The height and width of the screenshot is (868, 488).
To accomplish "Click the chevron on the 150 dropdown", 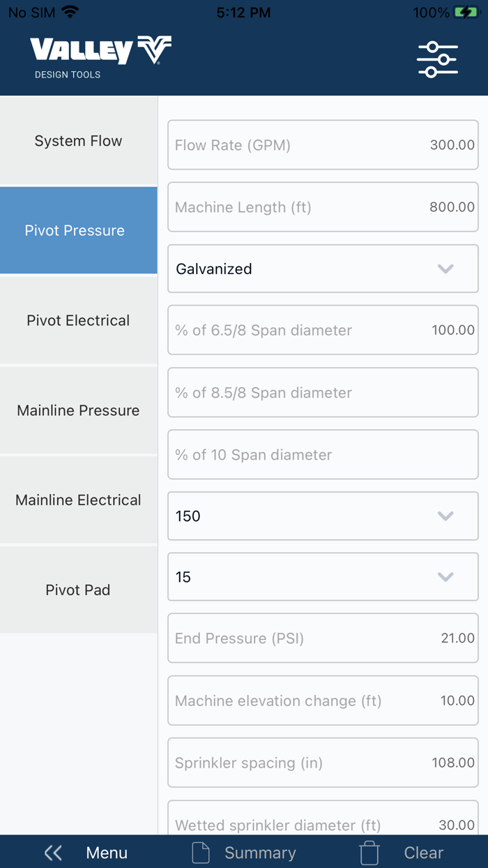I will tap(445, 516).
